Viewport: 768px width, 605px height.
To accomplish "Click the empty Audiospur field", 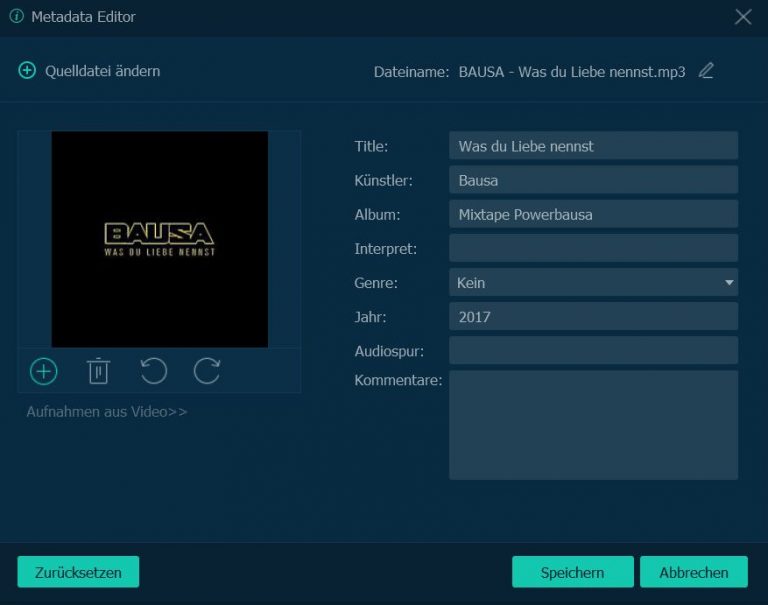I will [593, 350].
